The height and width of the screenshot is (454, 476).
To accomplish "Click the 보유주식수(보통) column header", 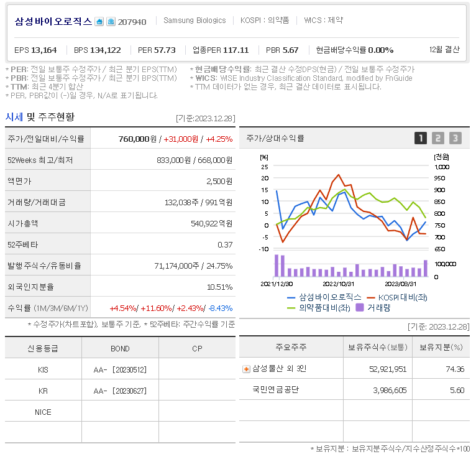I will (378, 347).
